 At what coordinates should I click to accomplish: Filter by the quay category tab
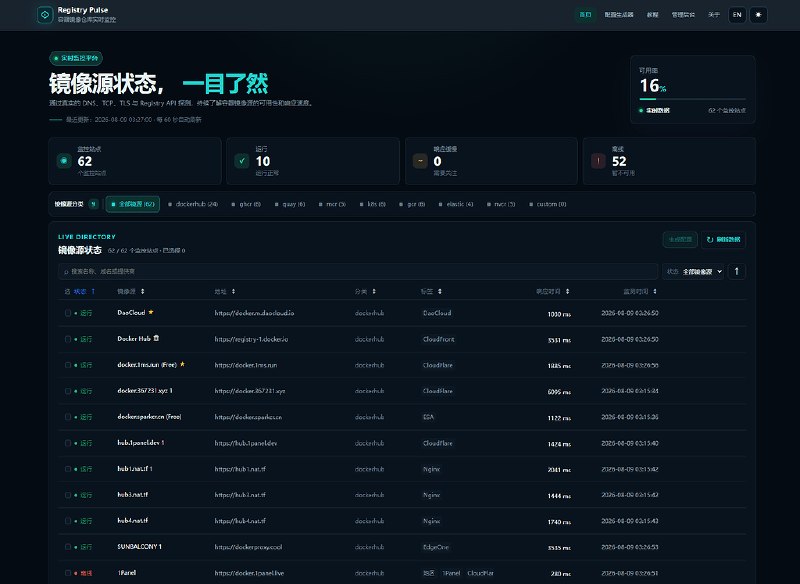[290, 204]
